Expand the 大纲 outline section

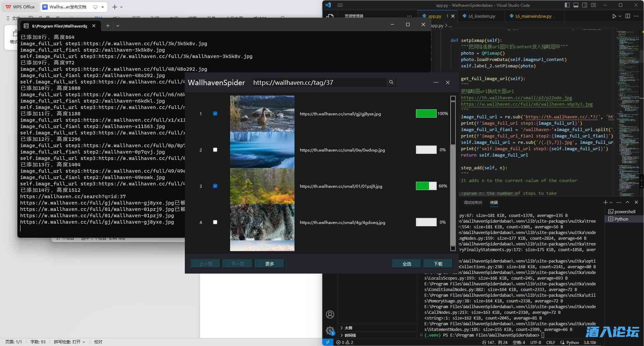[x=348, y=328]
